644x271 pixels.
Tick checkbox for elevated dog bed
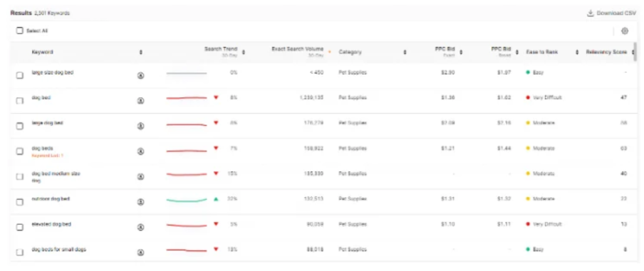tap(19, 227)
